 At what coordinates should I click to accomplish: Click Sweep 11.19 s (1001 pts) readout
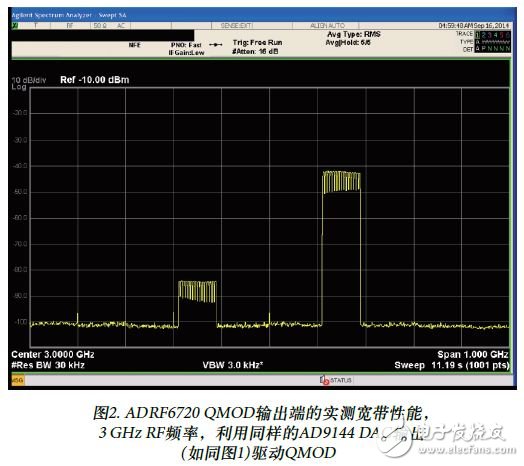click(x=452, y=365)
